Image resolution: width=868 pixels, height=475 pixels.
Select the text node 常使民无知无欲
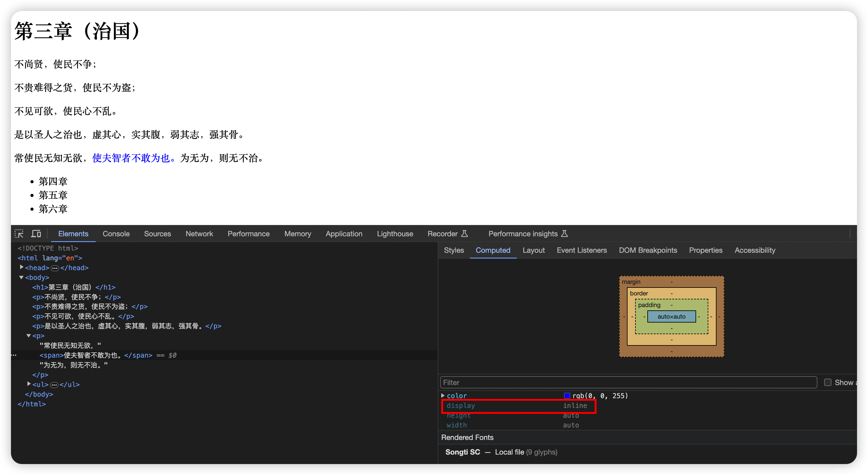click(x=70, y=345)
